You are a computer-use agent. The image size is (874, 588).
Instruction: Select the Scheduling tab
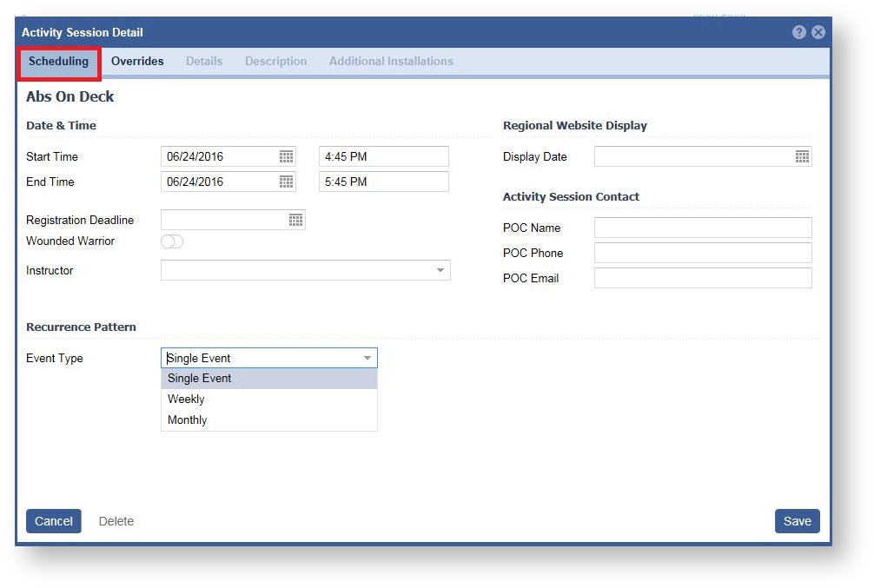point(59,61)
